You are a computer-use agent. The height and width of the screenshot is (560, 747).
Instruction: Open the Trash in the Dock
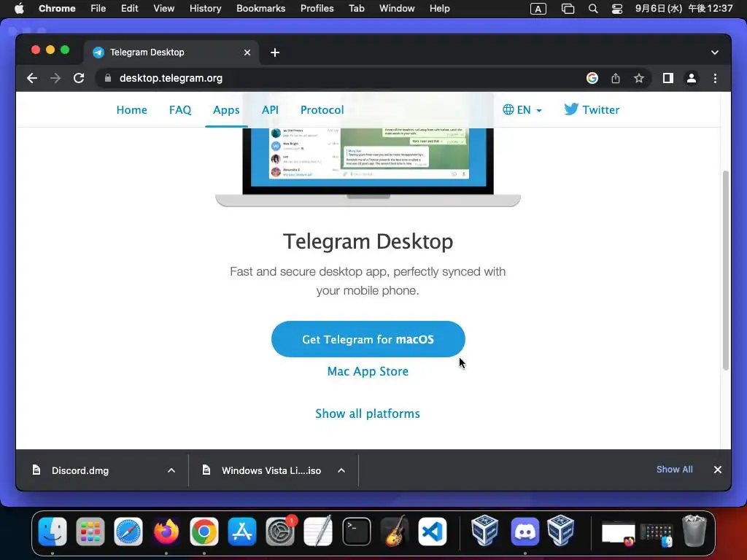694,531
